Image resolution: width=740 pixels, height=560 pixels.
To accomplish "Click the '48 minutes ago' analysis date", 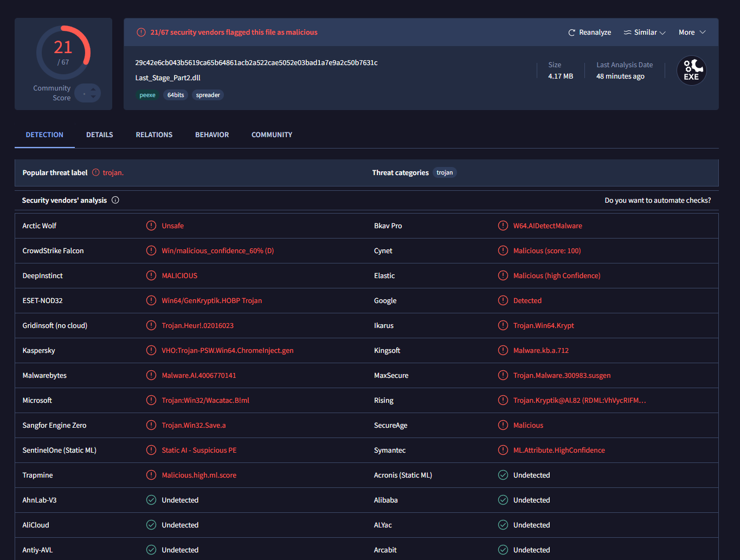I will pos(620,76).
